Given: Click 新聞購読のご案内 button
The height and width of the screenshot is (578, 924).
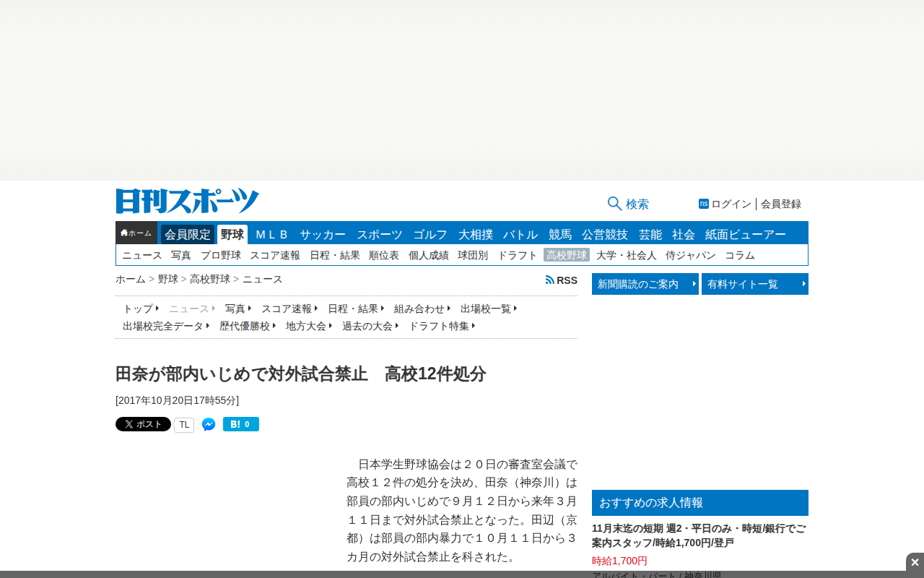Looking at the screenshot, I should [645, 284].
